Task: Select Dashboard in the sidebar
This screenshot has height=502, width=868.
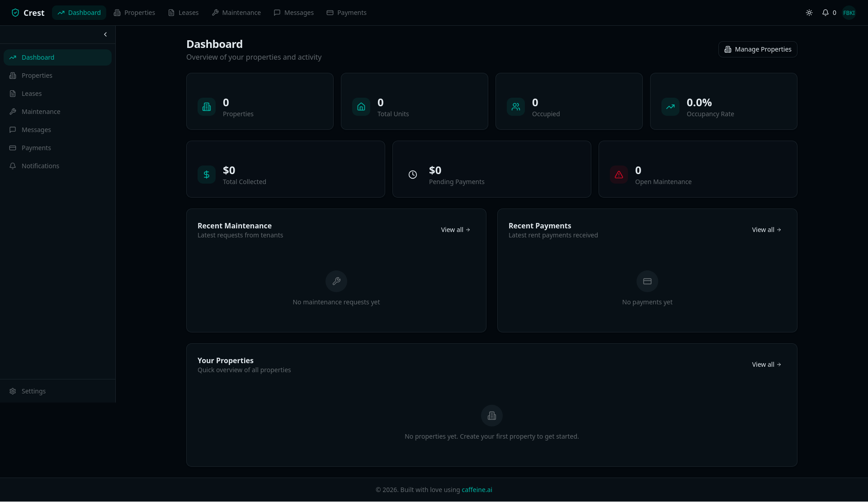Action: point(57,57)
